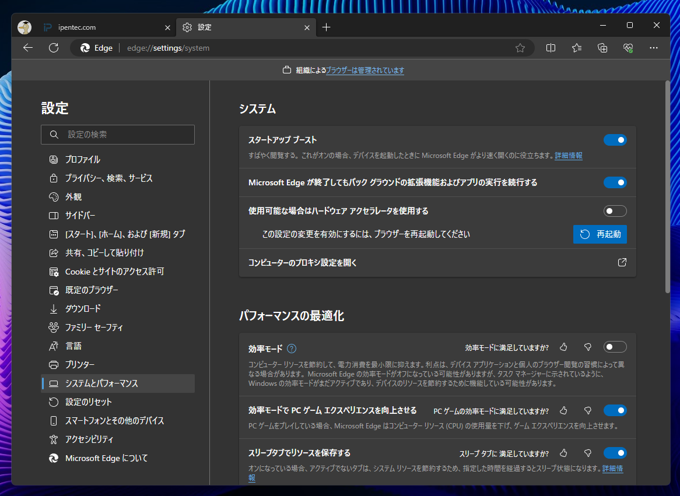This screenshot has height=496, width=680.
Task: Open [スタート]、[ホーム]、および [新規] タブ settings
Action: 118,234
